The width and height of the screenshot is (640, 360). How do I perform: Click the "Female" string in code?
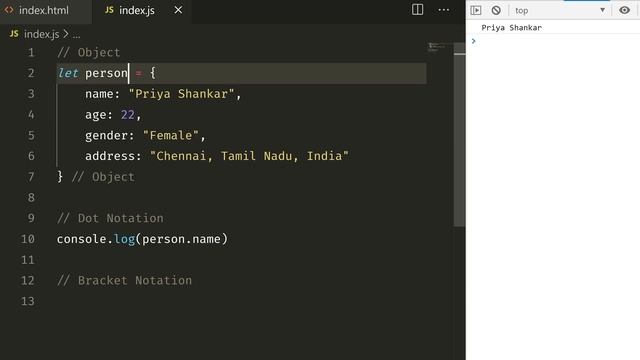[x=171, y=136]
